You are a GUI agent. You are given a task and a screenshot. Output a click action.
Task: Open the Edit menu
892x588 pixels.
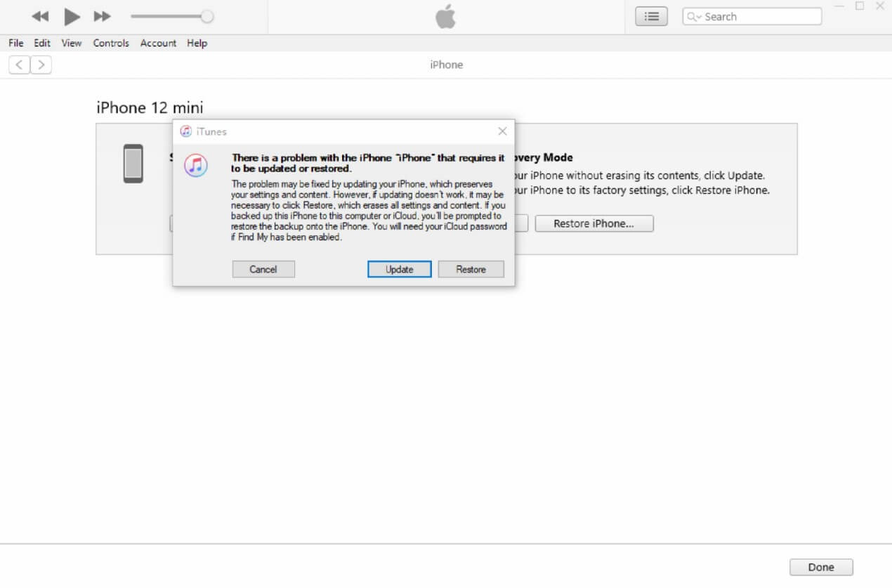pyautogui.click(x=42, y=43)
